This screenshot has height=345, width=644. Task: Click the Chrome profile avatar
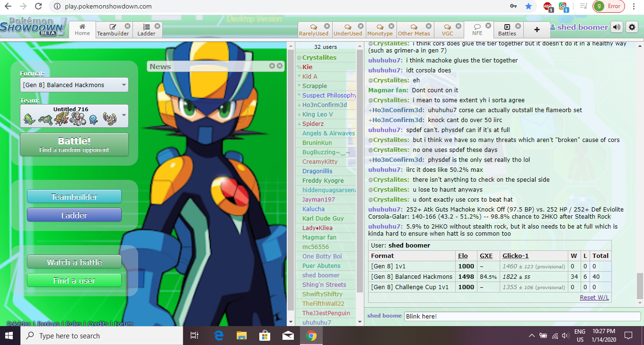click(599, 6)
